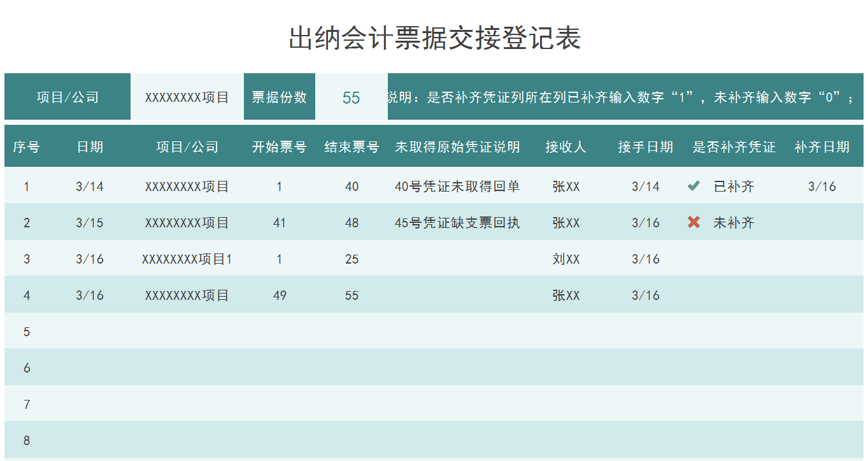Click XXXXXXXX项目1 in row 3

click(x=187, y=259)
